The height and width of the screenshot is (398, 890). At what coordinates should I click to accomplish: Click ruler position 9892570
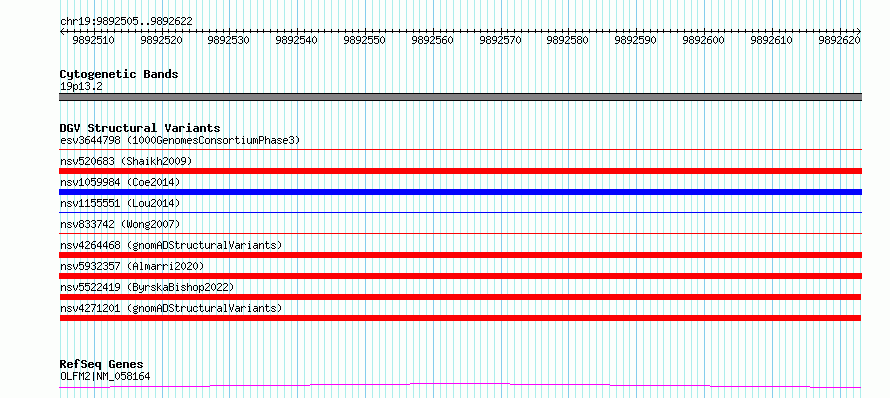pyautogui.click(x=501, y=40)
